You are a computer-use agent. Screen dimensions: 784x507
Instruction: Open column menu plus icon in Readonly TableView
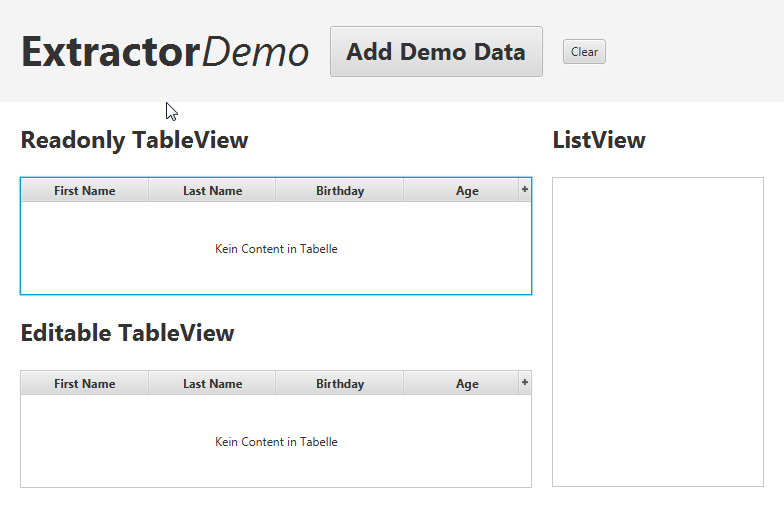[x=524, y=190]
